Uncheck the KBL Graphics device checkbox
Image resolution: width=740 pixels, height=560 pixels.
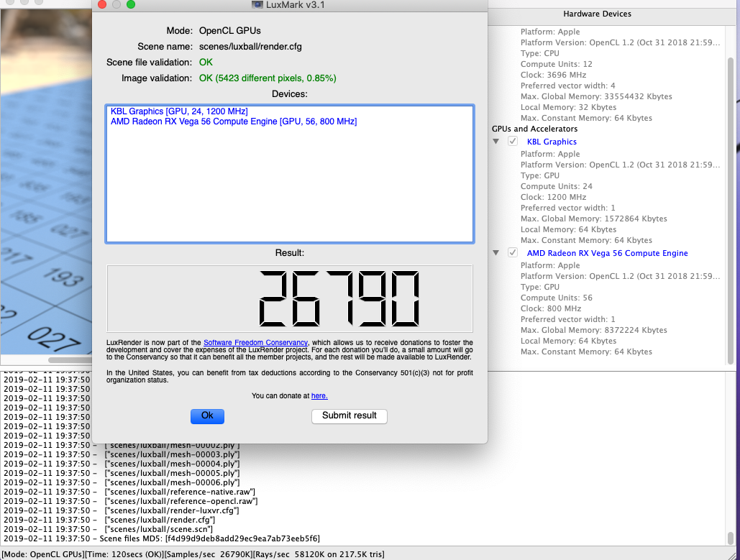pos(513,141)
